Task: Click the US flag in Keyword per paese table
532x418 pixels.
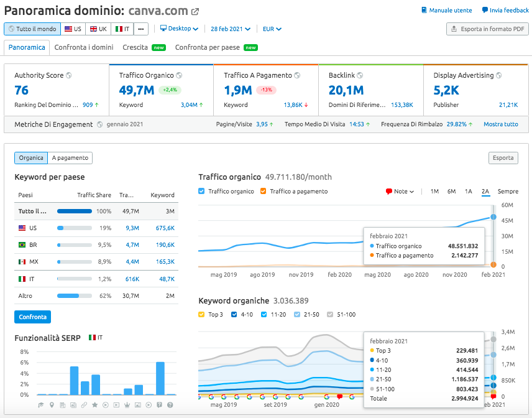Action: click(22, 228)
